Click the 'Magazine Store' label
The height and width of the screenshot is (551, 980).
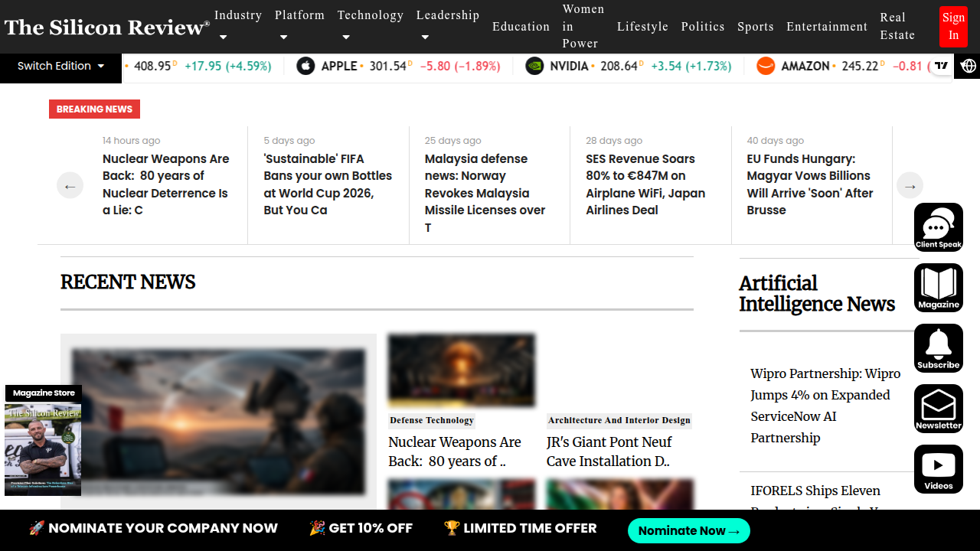pos(44,393)
